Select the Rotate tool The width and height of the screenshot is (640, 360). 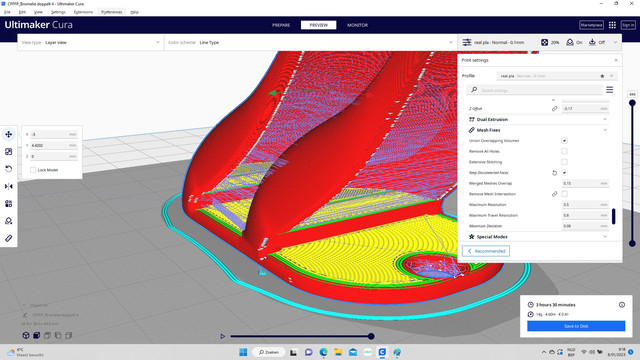pyautogui.click(x=9, y=169)
